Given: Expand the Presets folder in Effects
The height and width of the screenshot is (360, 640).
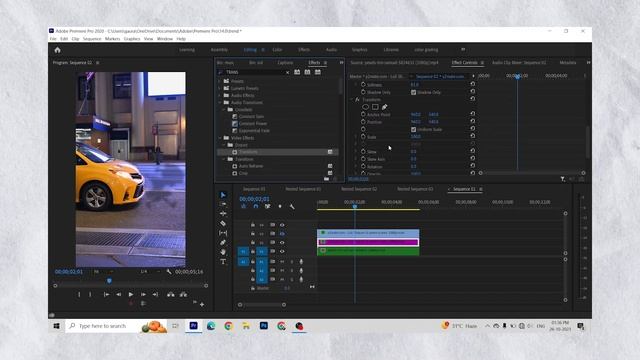Looking at the screenshot, I should pyautogui.click(x=220, y=81).
